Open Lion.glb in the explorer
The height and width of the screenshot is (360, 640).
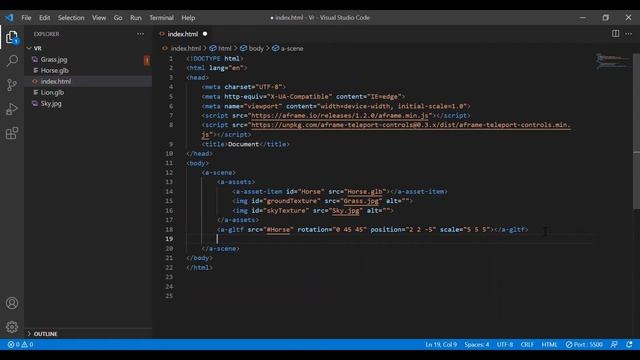pos(52,93)
